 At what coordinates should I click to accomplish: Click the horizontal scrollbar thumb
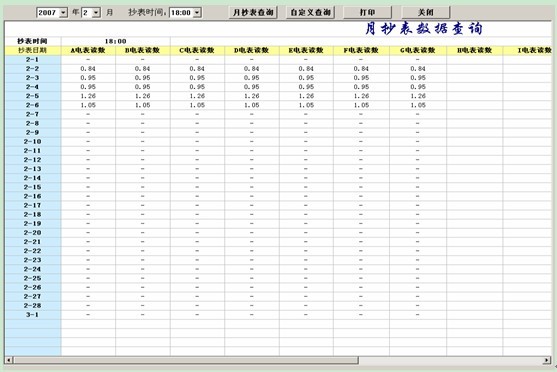(x=186, y=360)
